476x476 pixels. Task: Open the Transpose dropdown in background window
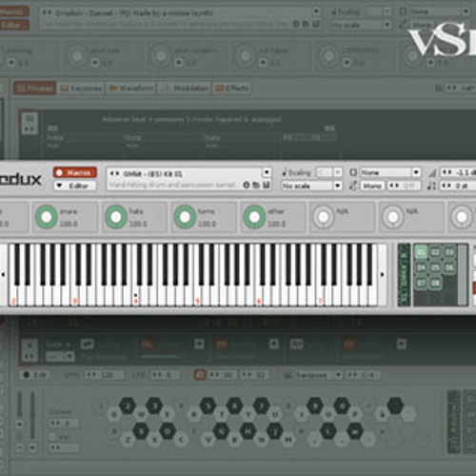point(313,375)
